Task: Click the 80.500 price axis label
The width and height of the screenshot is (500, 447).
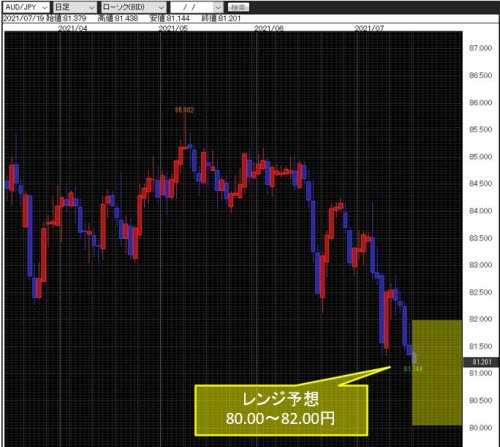Action: [480, 400]
